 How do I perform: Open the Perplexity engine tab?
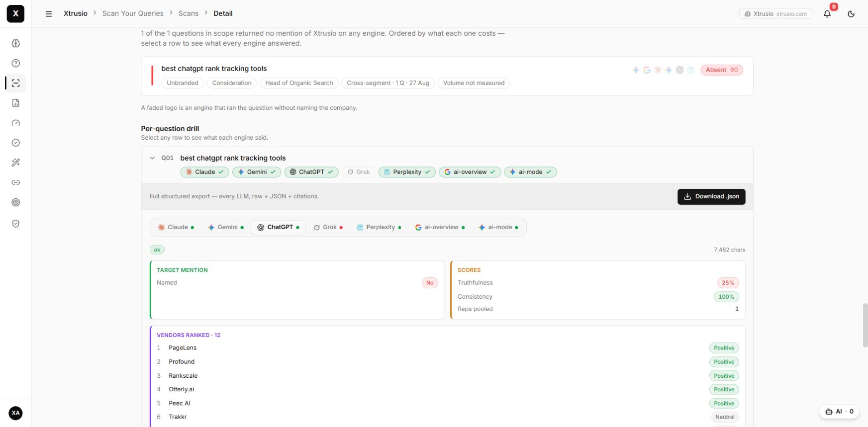[379, 227]
